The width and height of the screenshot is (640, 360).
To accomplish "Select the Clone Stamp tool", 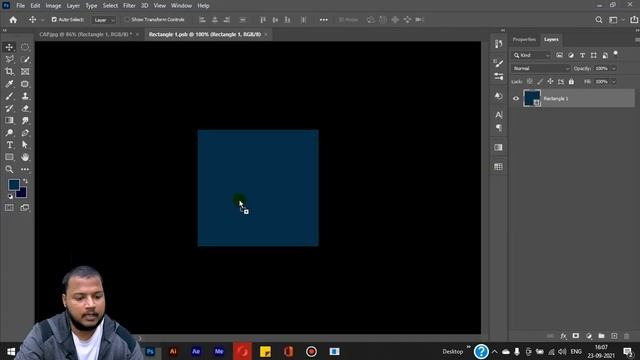I will pos(25,96).
